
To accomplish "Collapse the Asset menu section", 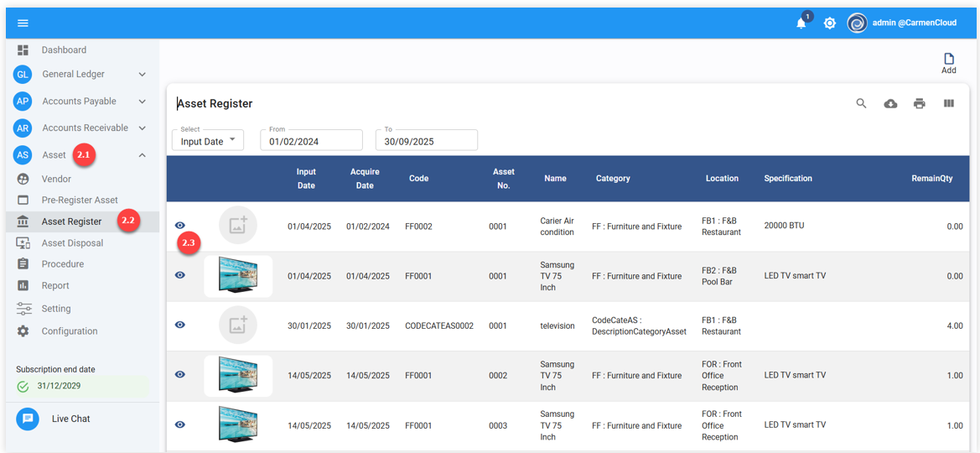I will pos(142,155).
